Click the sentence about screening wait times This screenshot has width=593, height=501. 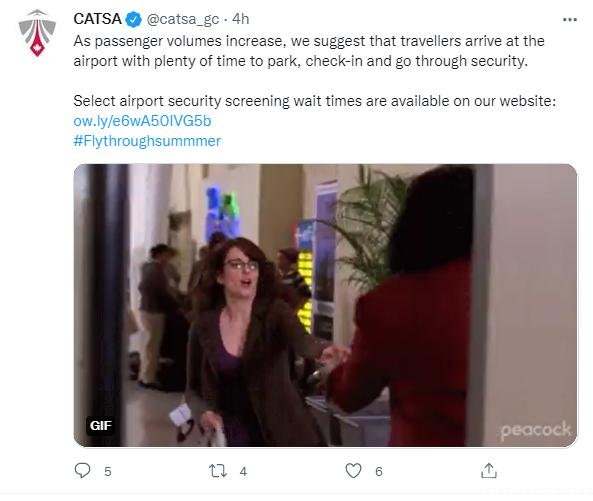pos(315,101)
